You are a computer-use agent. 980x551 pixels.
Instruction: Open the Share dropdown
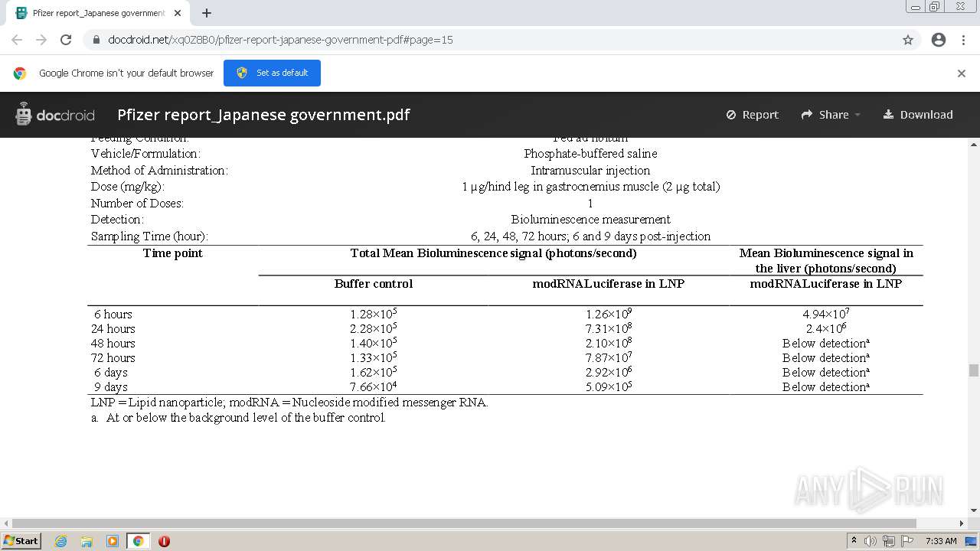[831, 115]
